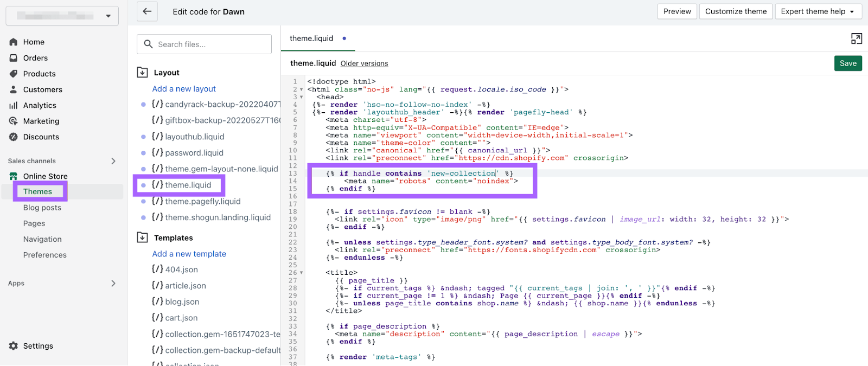
Task: Select the theme.liquid editor tab
Action: [x=311, y=38]
